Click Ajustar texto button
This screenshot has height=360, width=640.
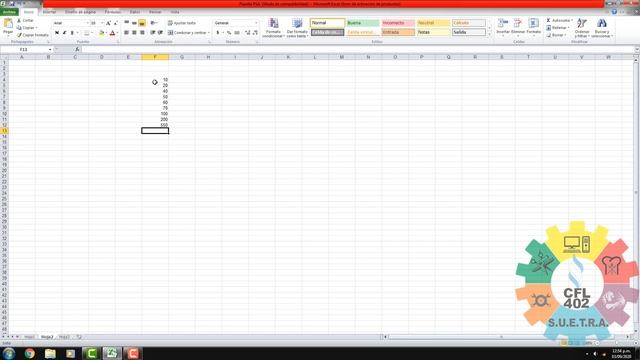(x=182, y=23)
